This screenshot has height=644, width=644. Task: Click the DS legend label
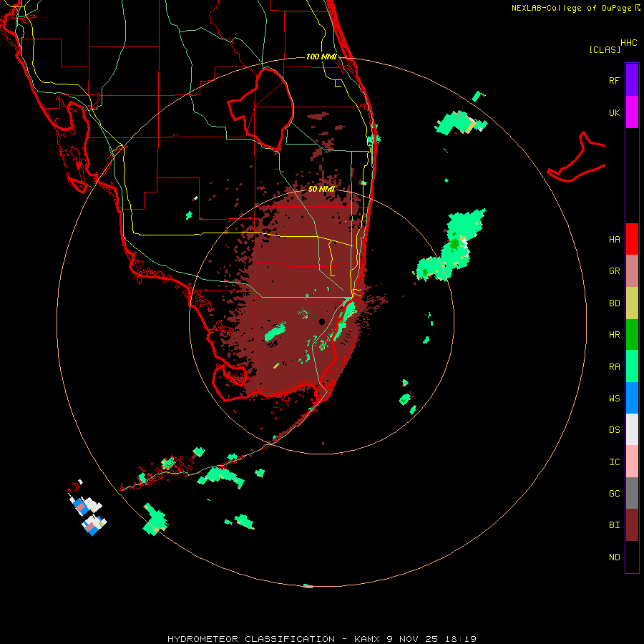(614, 429)
